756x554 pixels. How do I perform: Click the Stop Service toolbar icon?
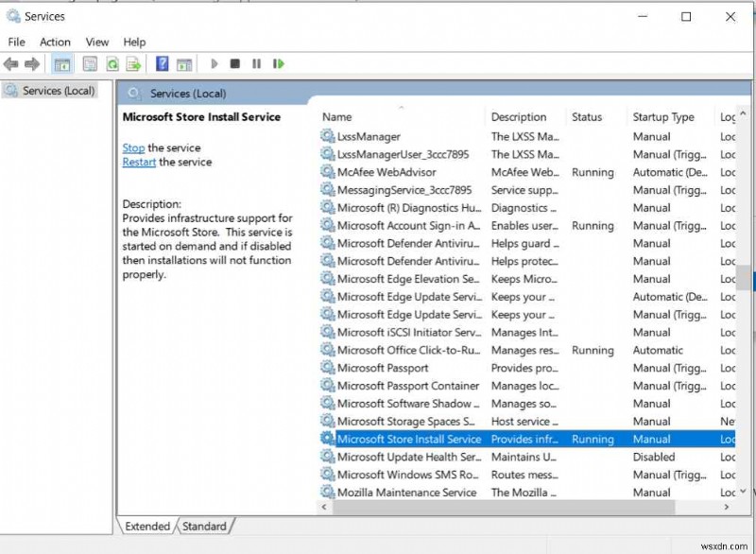(x=235, y=63)
